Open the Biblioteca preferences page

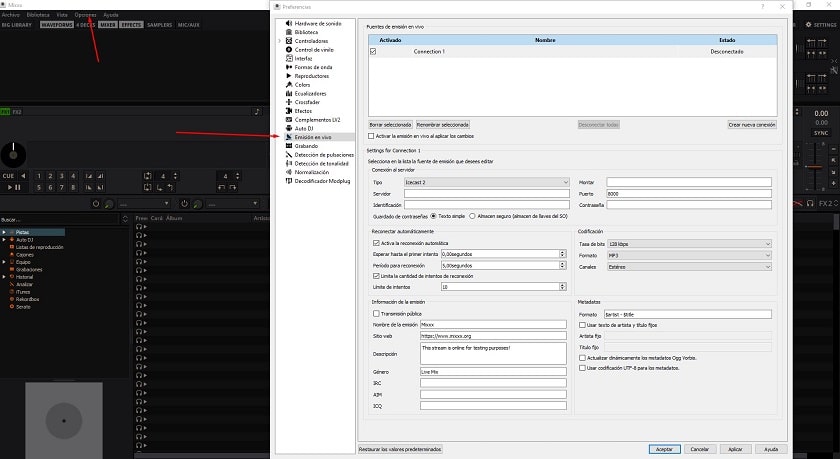[306, 32]
